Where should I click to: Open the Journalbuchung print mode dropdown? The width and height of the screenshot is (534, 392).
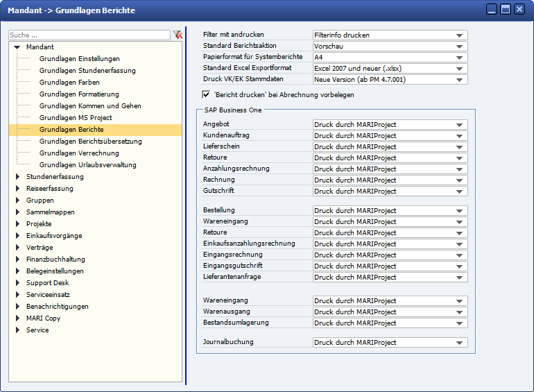click(459, 343)
